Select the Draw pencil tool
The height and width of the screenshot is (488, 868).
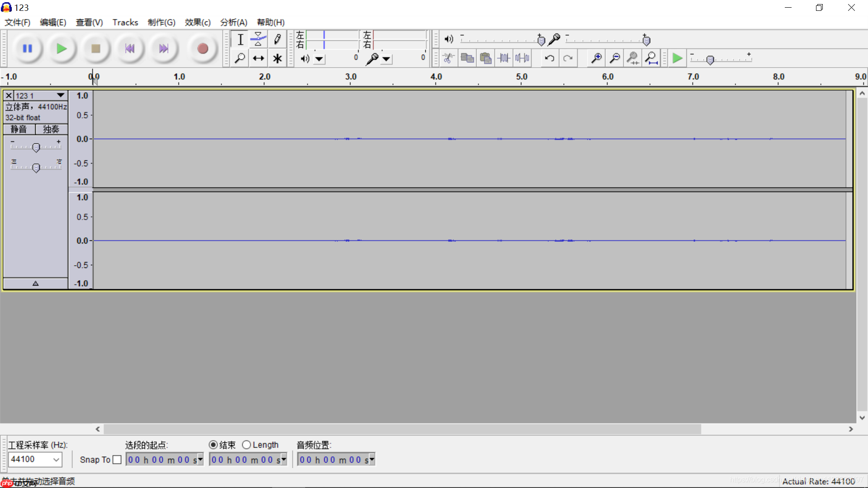tap(277, 39)
